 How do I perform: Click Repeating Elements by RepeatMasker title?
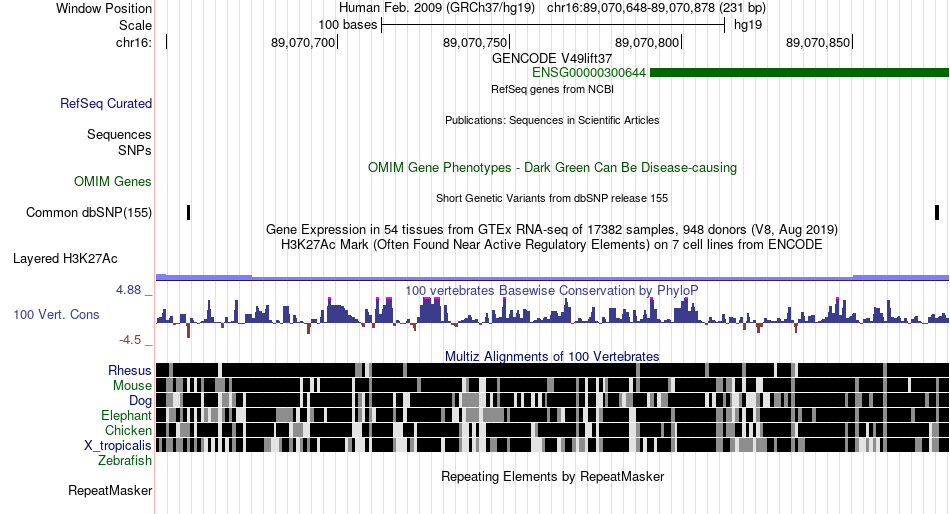click(x=552, y=476)
